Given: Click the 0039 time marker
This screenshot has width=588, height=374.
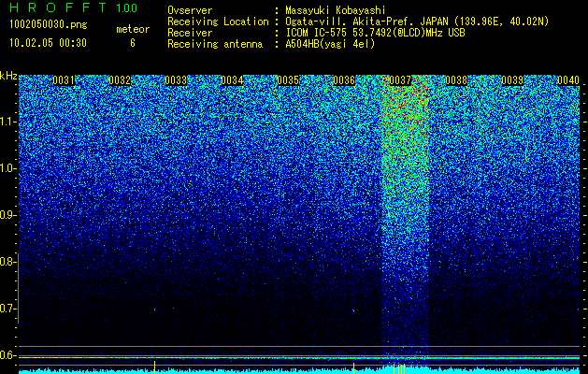Looking at the screenshot, I should pos(512,80).
